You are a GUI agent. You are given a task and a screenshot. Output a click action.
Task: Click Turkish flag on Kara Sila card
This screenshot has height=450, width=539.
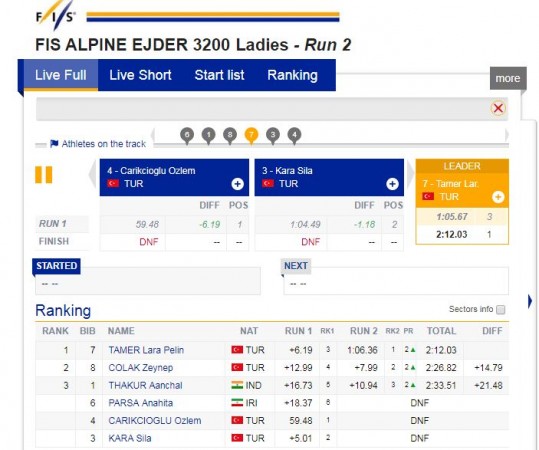point(268,184)
